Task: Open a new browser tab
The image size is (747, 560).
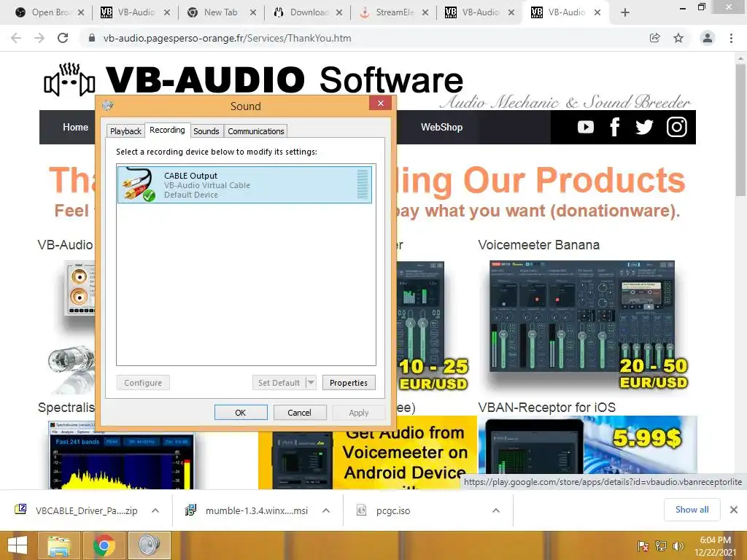Action: [625, 12]
